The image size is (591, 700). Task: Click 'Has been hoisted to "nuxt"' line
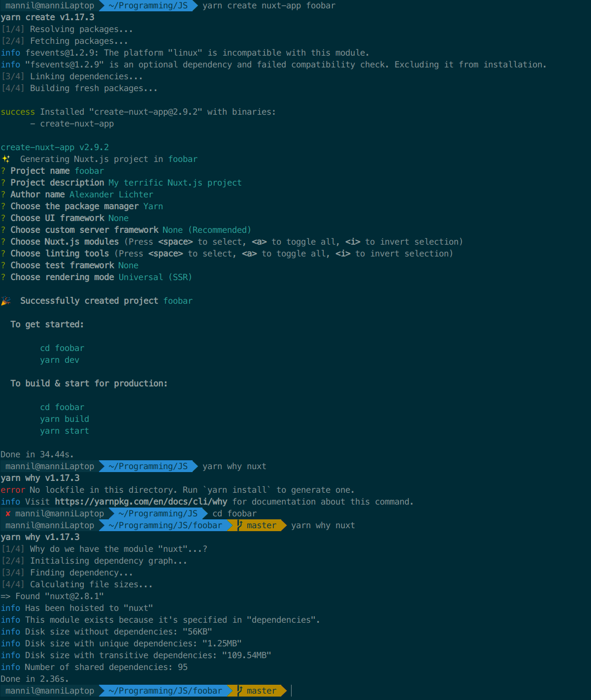pos(77,608)
